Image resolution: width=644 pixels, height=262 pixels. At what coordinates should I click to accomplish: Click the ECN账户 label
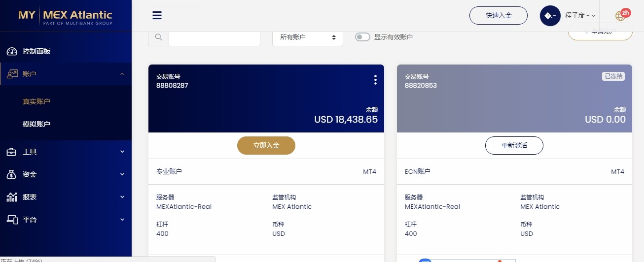tap(418, 172)
